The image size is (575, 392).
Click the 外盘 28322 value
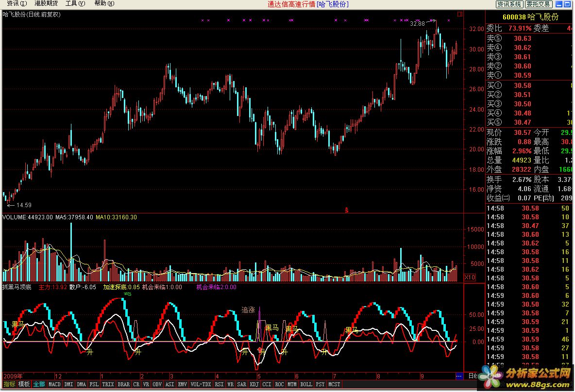tap(522, 169)
